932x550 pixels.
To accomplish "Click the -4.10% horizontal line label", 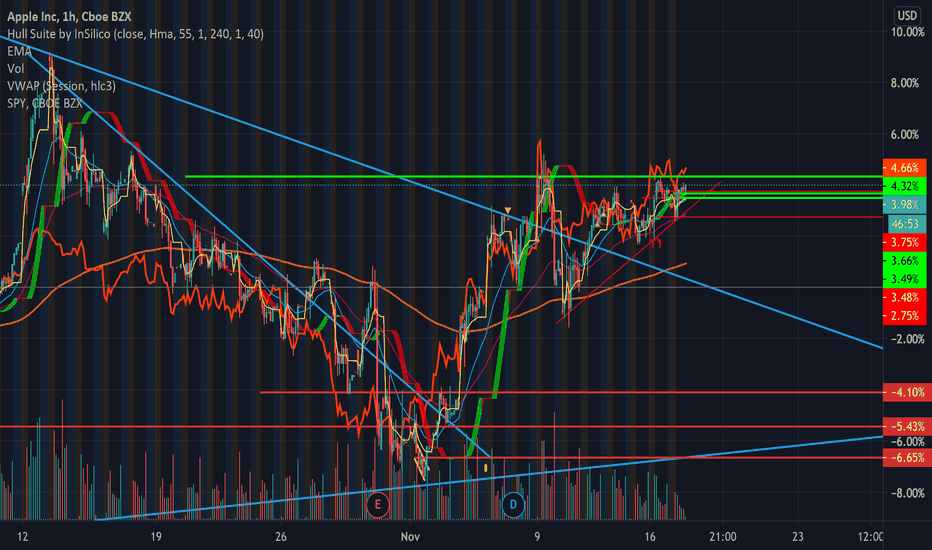I will [x=907, y=392].
